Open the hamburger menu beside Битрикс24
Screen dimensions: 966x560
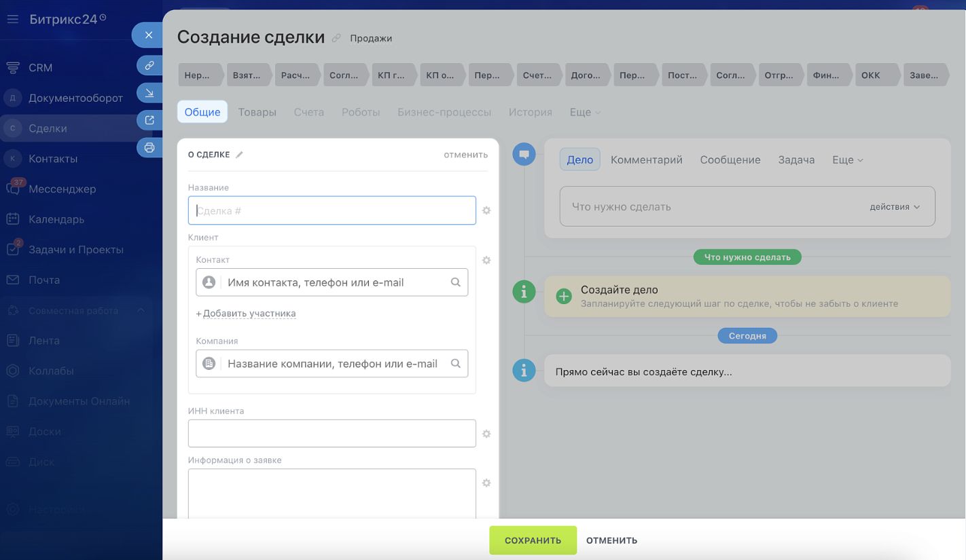pyautogui.click(x=12, y=19)
